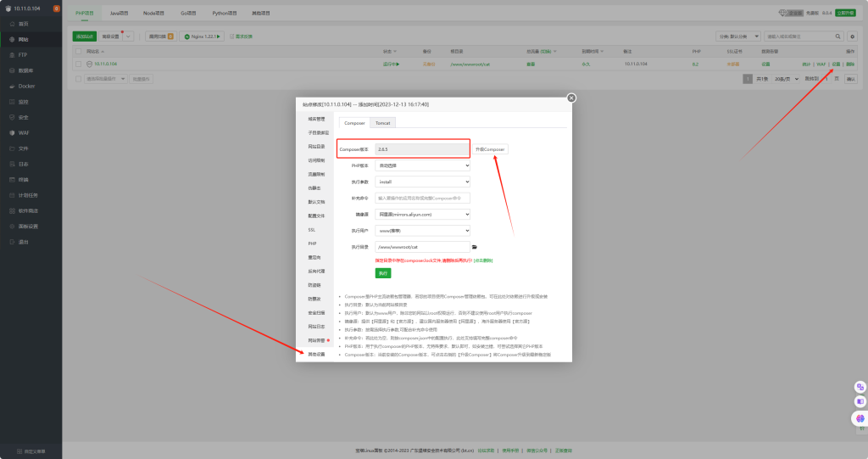Open table column settings gear icon
This screenshot has height=459, width=868.
[x=852, y=36]
